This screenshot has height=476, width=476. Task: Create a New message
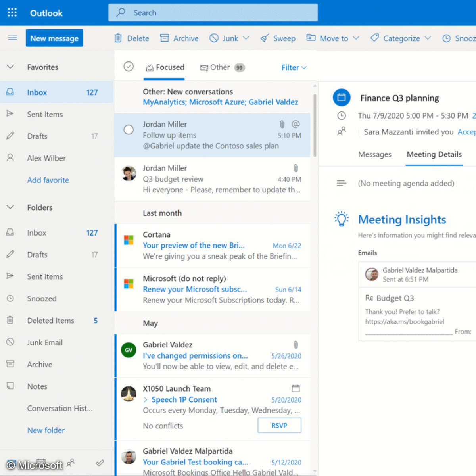[x=54, y=38]
